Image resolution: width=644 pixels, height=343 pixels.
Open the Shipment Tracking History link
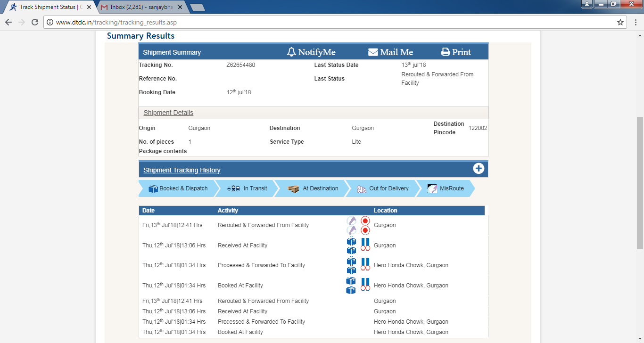182,170
